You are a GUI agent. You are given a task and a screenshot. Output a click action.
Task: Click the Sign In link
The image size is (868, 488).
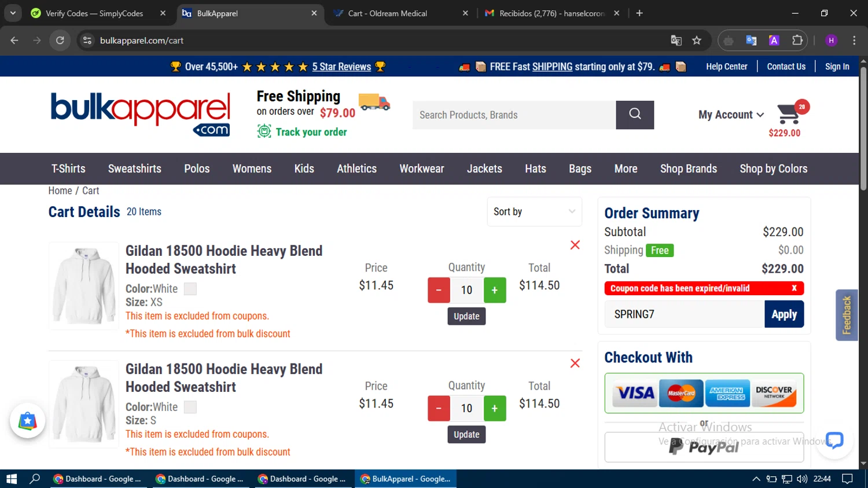(x=837, y=67)
